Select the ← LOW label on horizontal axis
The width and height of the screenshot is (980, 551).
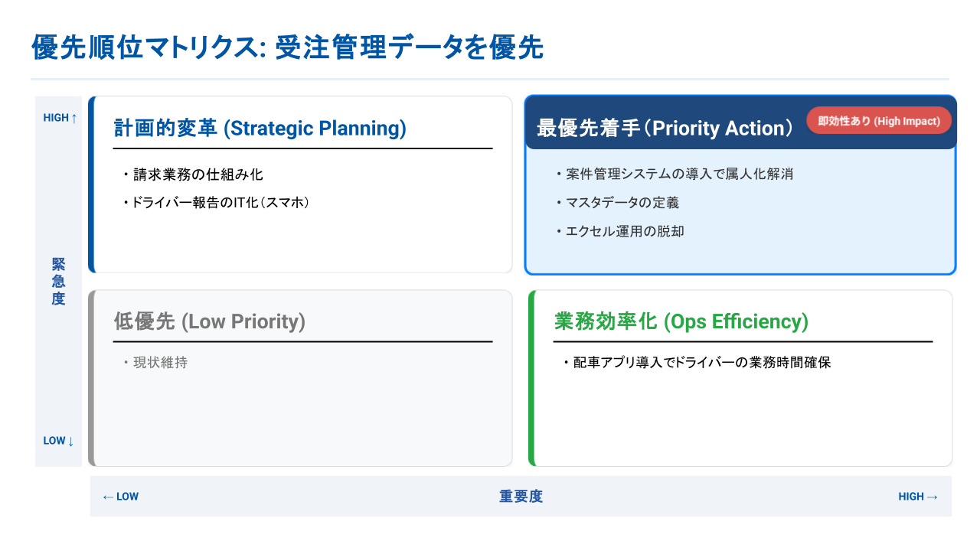tap(120, 497)
